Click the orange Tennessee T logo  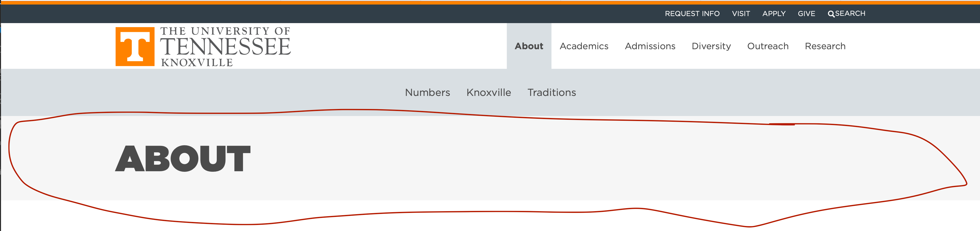tap(135, 47)
